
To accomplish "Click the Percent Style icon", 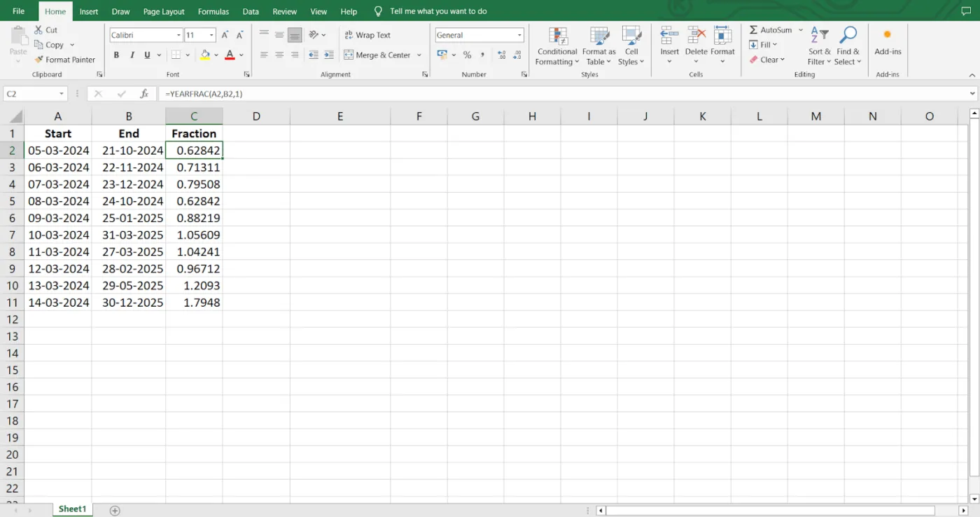I will [467, 55].
